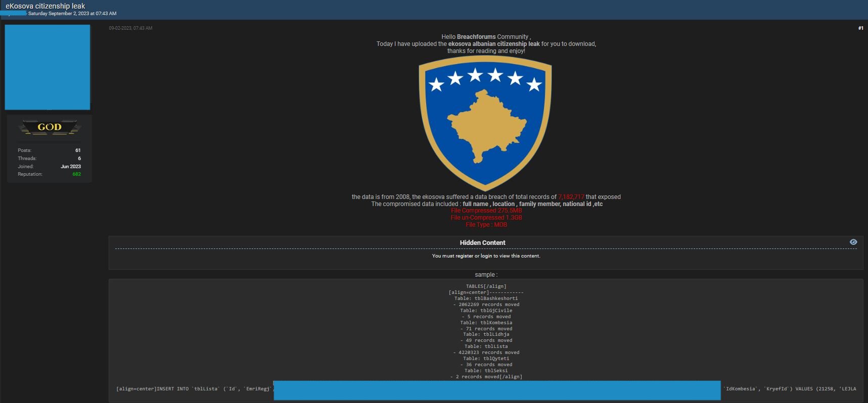Image resolution: width=868 pixels, height=403 pixels.
Task: Click the eye icon in Hidden Content box
Action: point(853,242)
